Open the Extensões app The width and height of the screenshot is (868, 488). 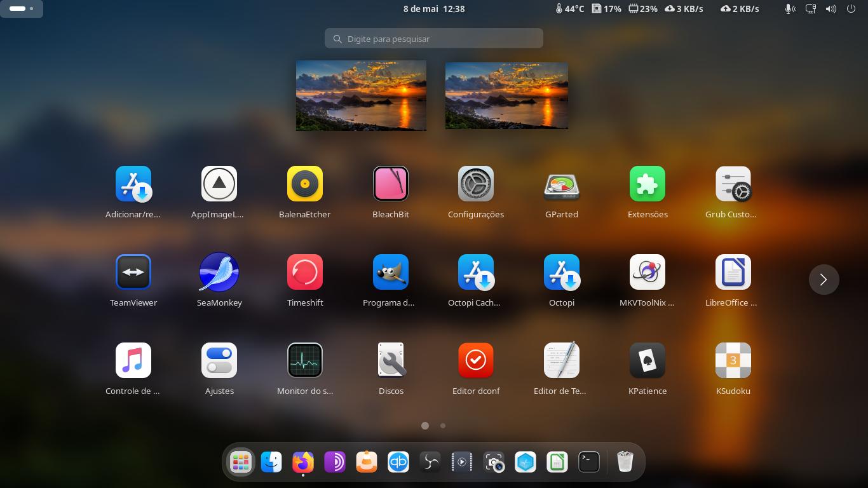[x=648, y=184]
